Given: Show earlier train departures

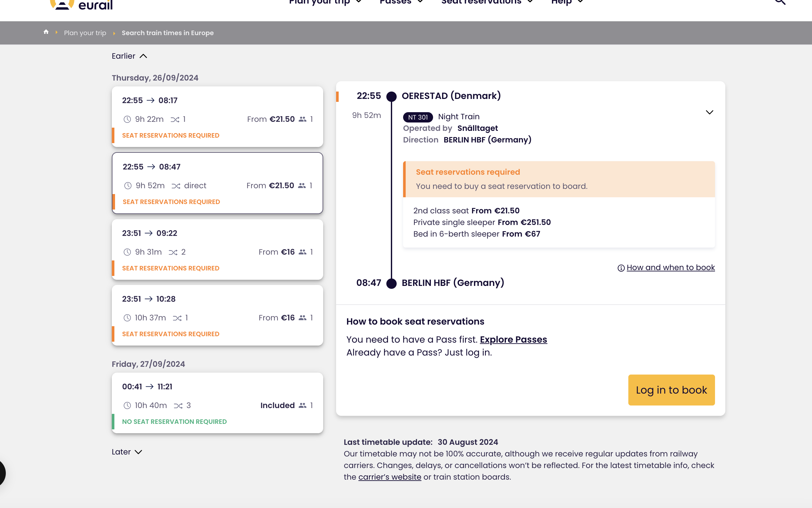Looking at the screenshot, I should pos(129,56).
